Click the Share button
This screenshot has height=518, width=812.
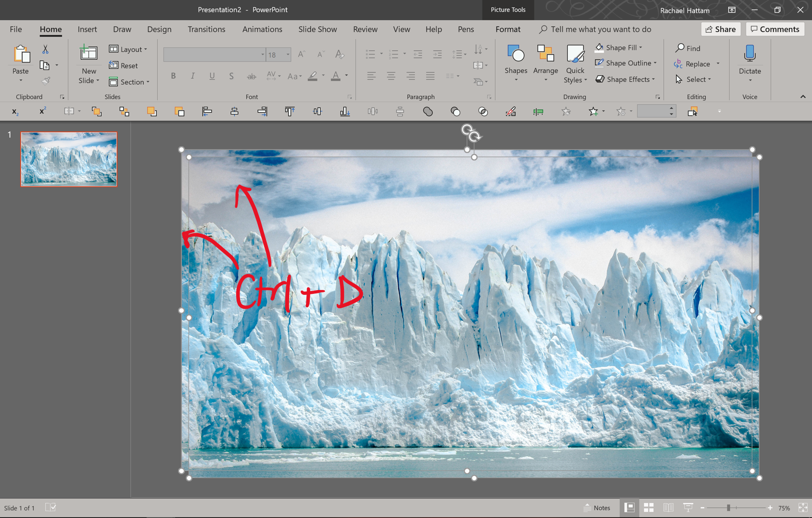point(720,29)
